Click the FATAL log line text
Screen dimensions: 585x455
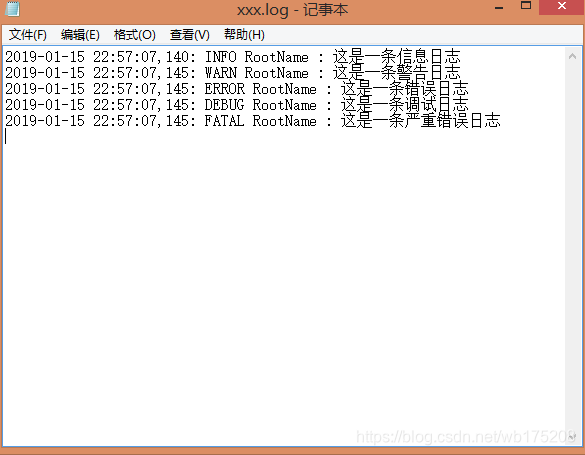tap(253, 121)
